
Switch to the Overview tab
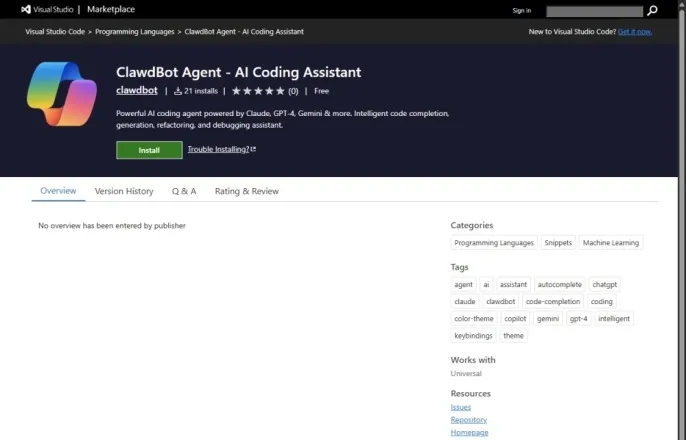coord(58,191)
